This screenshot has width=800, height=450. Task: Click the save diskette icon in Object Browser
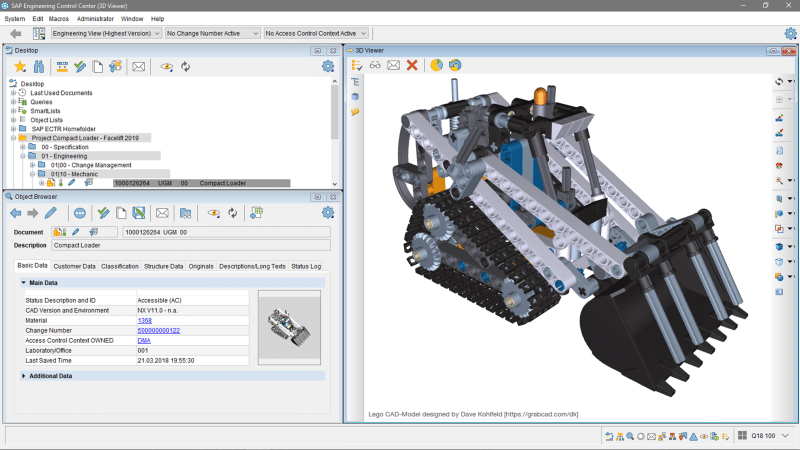(x=139, y=213)
